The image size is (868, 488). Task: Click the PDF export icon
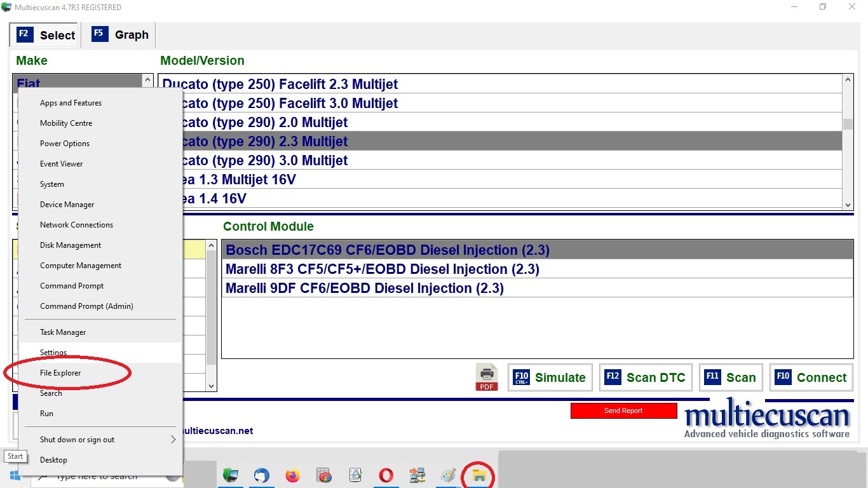[487, 377]
